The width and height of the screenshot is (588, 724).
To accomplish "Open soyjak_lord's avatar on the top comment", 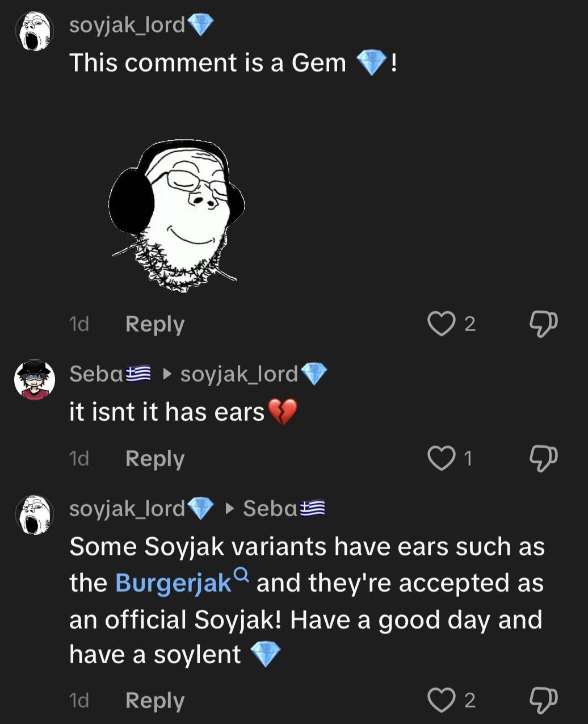I will pos(35,31).
